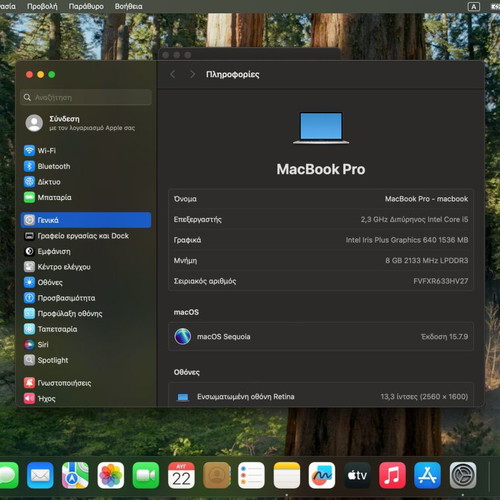The width and height of the screenshot is (500, 500).
Task: Go forward using the right chevron
Action: point(192,74)
